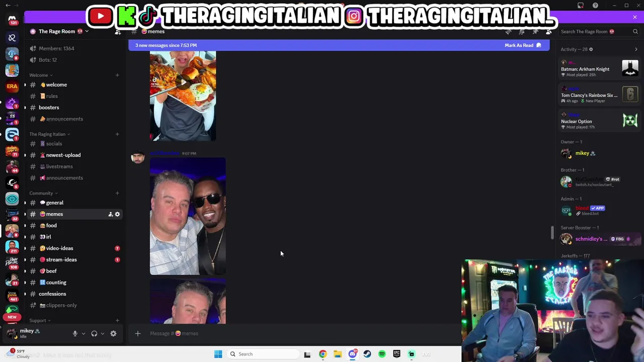Click search magnifier in Search The Rage Room
Viewport: 644px width, 362px height.
(635, 32)
